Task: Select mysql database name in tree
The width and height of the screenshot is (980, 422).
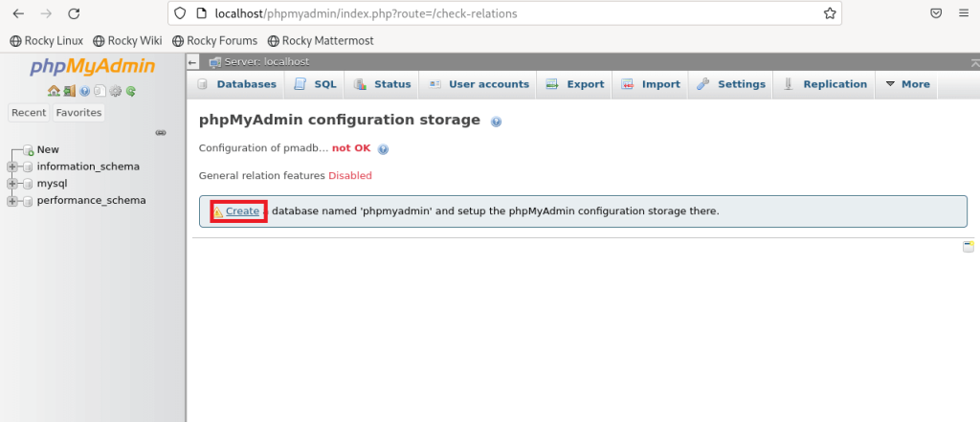Action: coord(52,184)
